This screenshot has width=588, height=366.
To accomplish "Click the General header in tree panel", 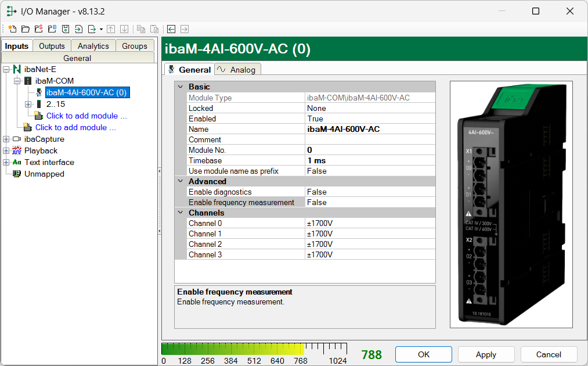I will tap(78, 58).
